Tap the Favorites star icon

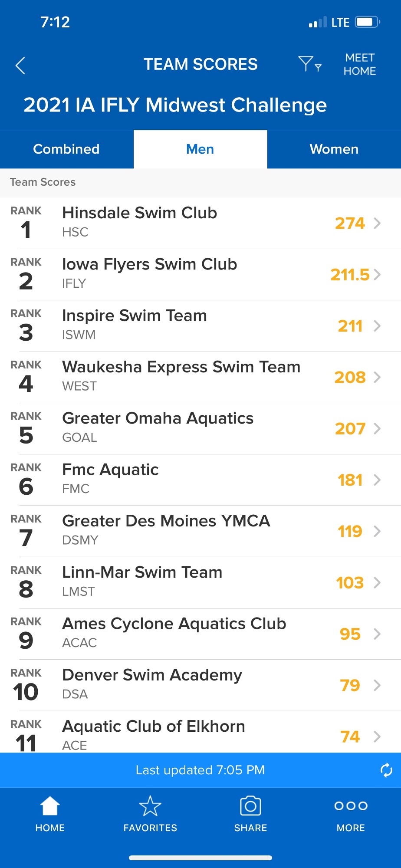click(150, 806)
